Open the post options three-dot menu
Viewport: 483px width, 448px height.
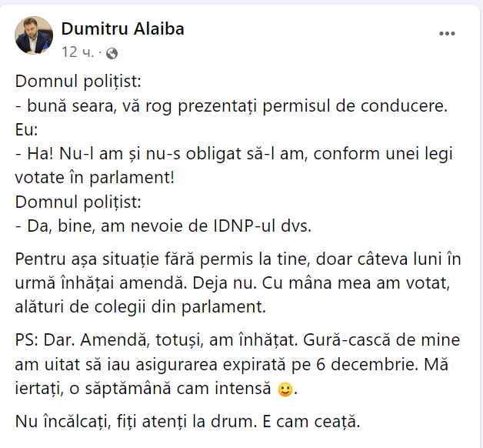(447, 34)
